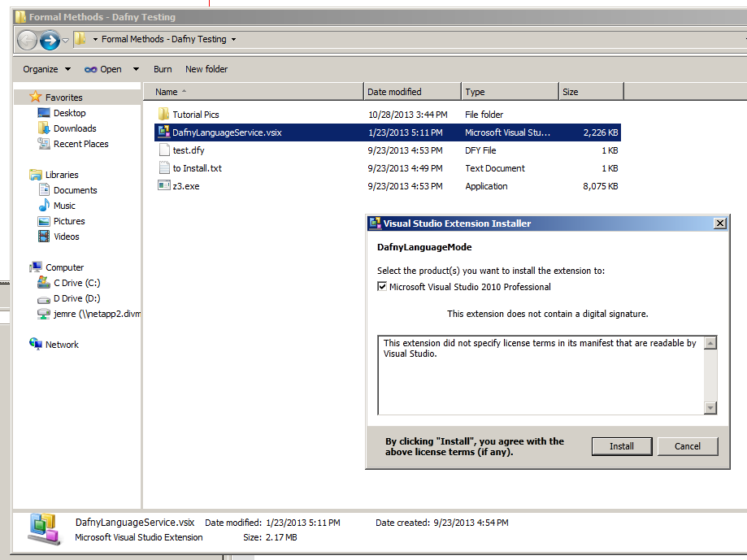The width and height of the screenshot is (747, 560).
Task: Click the Computer label in navigation pane
Action: pos(65,267)
